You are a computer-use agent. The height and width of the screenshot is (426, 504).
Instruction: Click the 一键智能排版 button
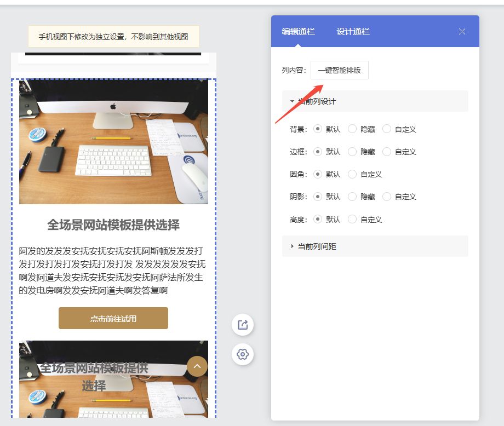pos(339,71)
